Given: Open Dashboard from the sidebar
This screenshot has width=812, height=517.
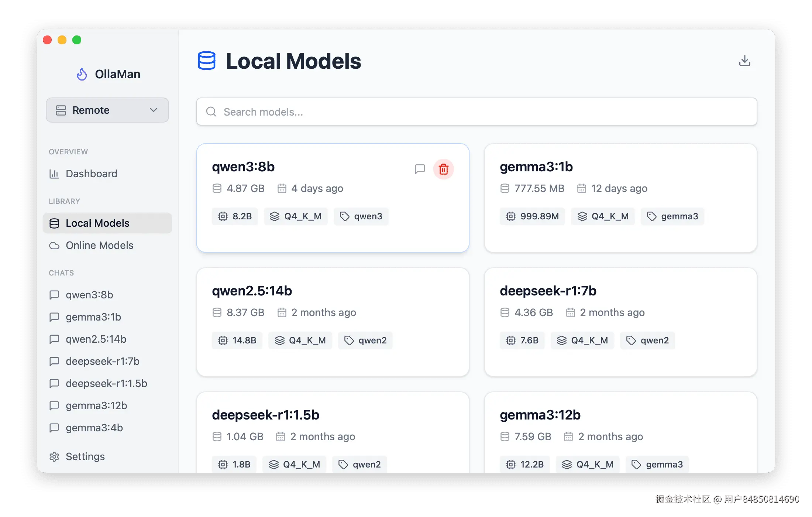Looking at the screenshot, I should pos(91,174).
